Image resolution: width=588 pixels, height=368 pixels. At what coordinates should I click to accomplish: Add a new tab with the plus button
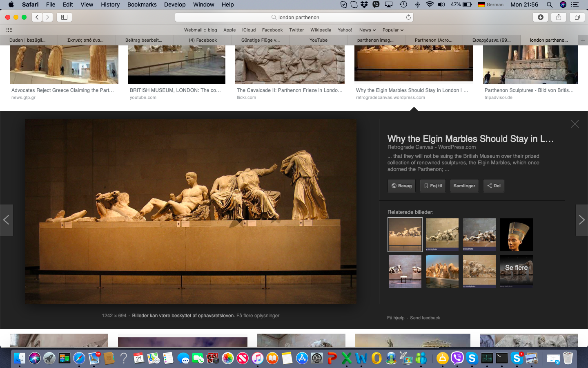(x=583, y=40)
